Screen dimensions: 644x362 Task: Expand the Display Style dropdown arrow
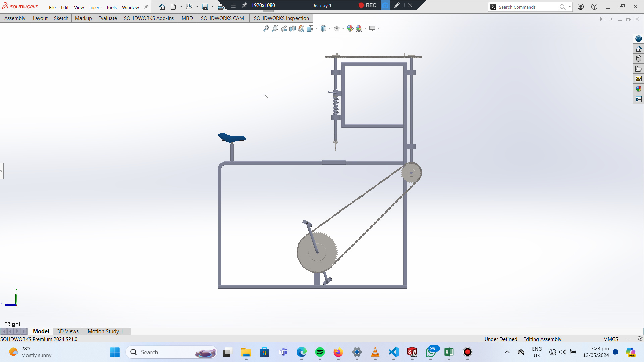[330, 29]
